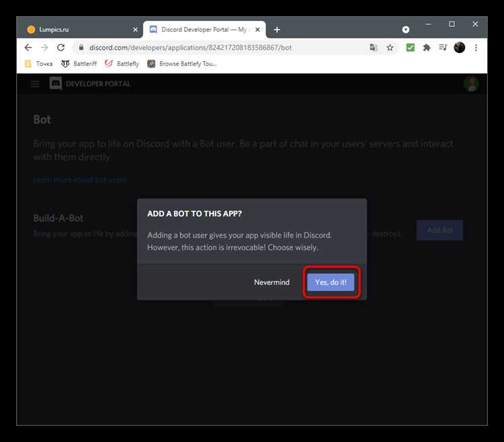Screen dimensions: 504x442
Task: Click the green checkmark extension icon
Action: [410, 48]
